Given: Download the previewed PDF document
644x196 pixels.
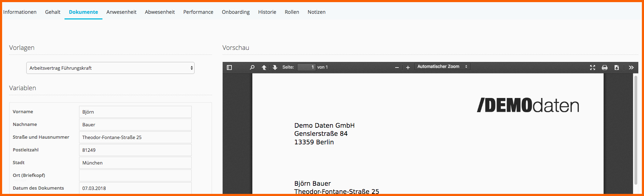Looking at the screenshot, I should (617, 67).
